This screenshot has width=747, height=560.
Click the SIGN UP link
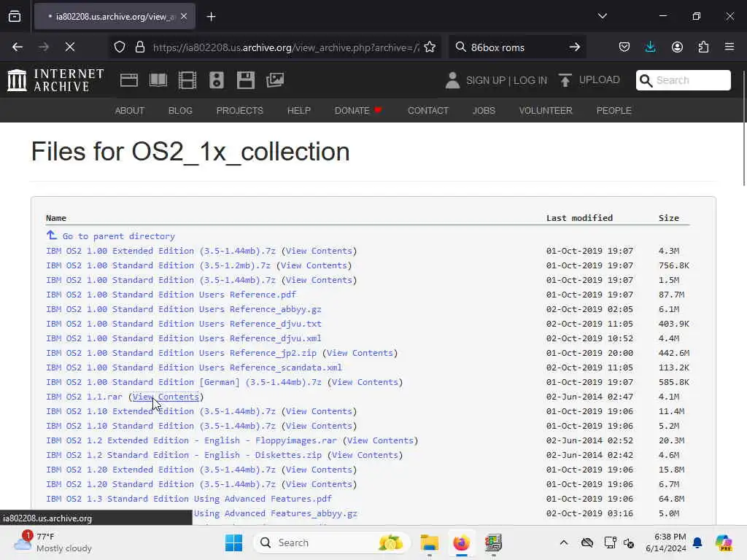[x=485, y=80]
